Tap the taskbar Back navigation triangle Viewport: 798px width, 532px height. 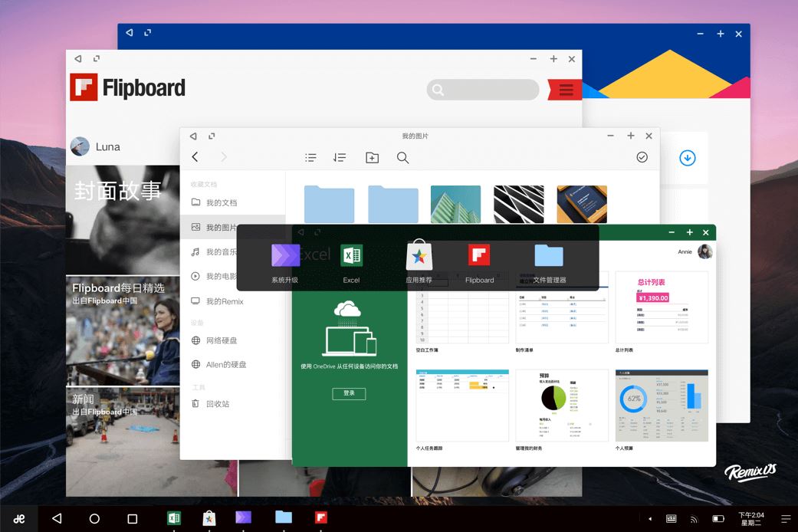click(x=57, y=518)
